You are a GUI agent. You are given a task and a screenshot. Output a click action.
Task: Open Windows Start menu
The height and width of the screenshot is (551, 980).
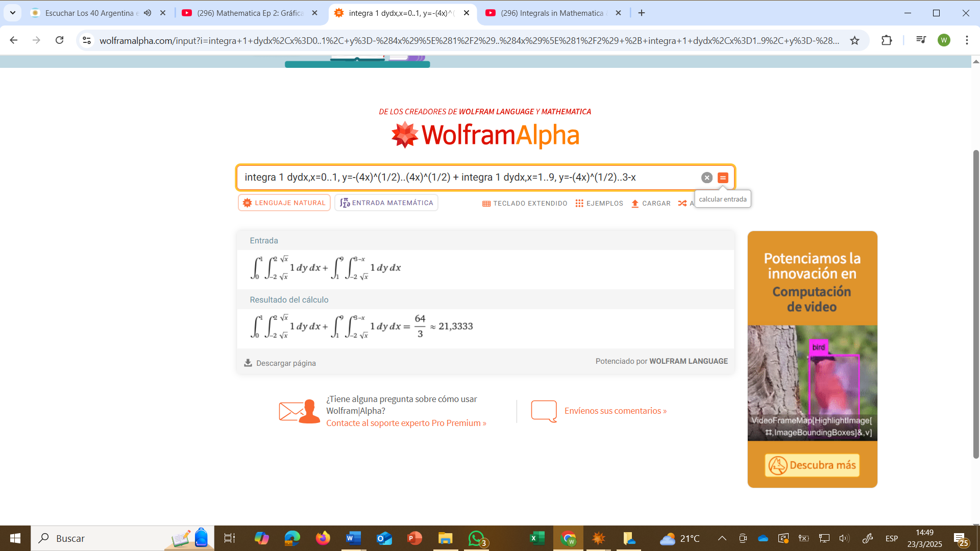[15, 538]
